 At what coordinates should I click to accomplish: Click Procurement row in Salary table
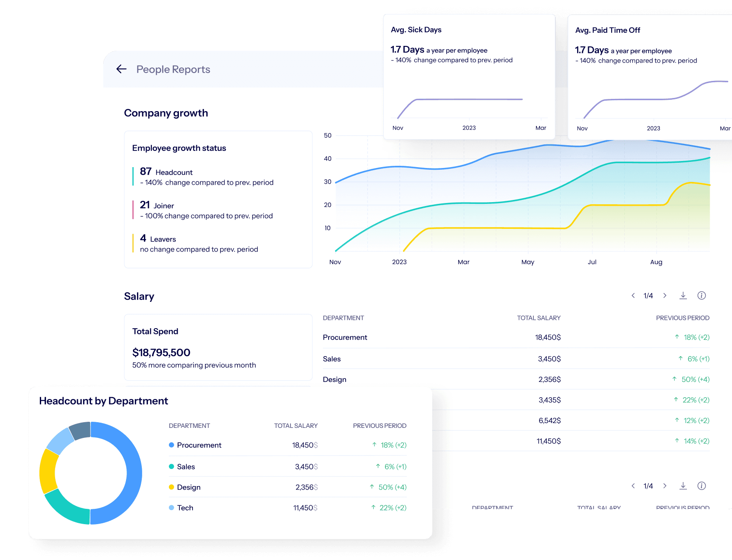[516, 337]
